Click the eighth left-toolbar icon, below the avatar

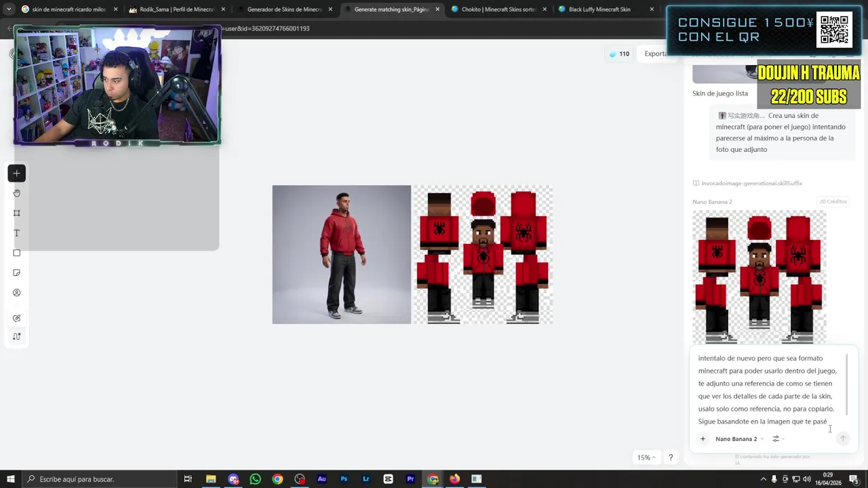pyautogui.click(x=17, y=319)
